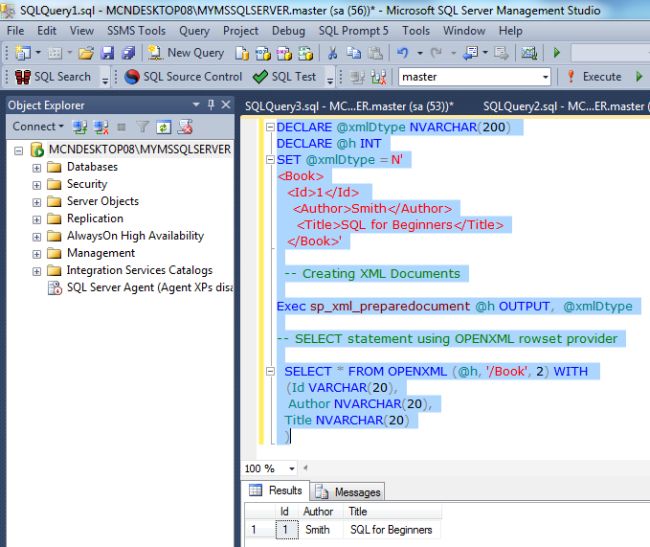This screenshot has width=650, height=547.
Task: Open Object Explorer window position dropdown
Action: 196,105
